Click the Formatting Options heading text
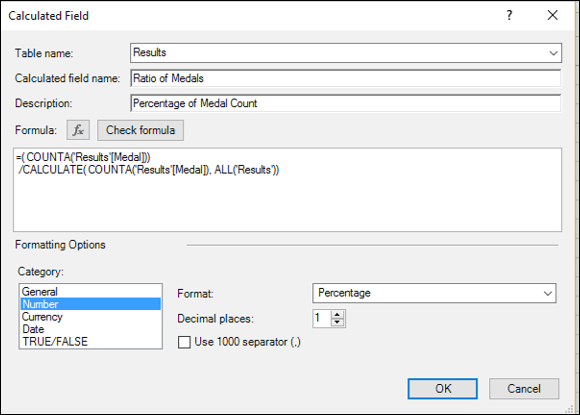The image size is (580, 415). (x=60, y=245)
